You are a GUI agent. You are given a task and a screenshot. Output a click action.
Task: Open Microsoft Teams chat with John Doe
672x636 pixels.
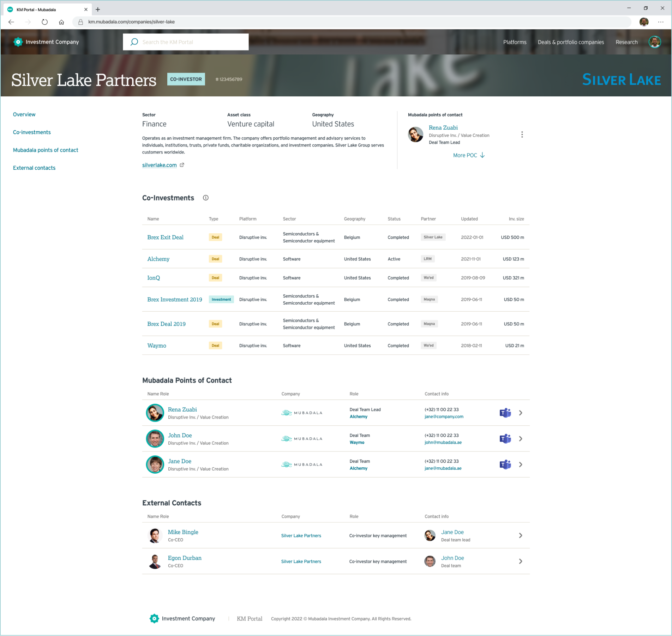(x=505, y=439)
